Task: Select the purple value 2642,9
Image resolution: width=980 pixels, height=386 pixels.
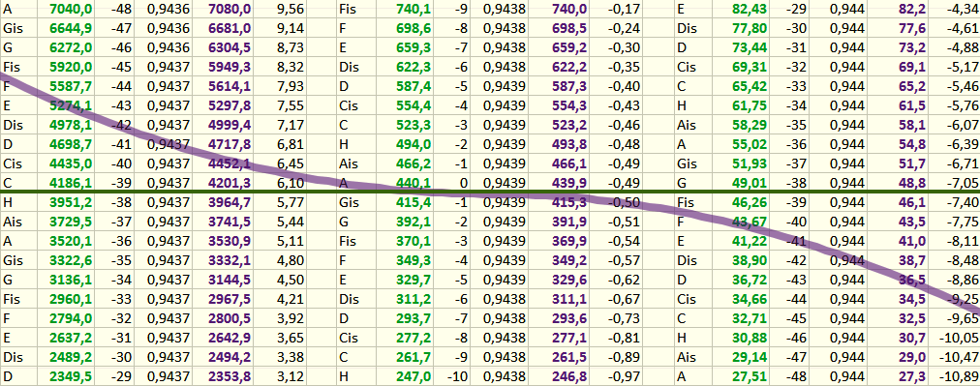Action: pos(230,338)
